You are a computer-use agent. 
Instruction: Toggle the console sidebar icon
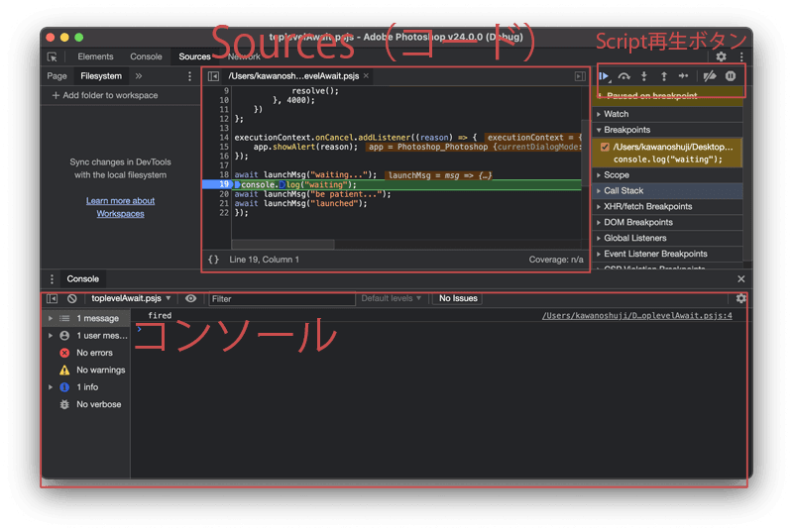tap(53, 298)
